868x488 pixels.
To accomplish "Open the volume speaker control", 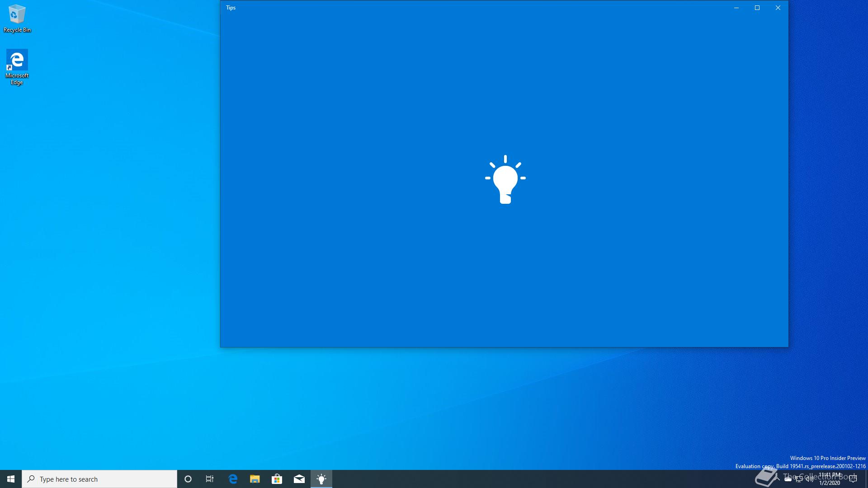I will [810, 479].
